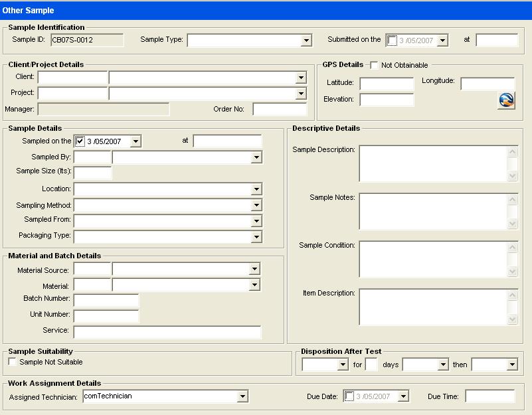The height and width of the screenshot is (415, 532).
Task: Toggle the Submitted on date checkbox
Action: (392, 41)
